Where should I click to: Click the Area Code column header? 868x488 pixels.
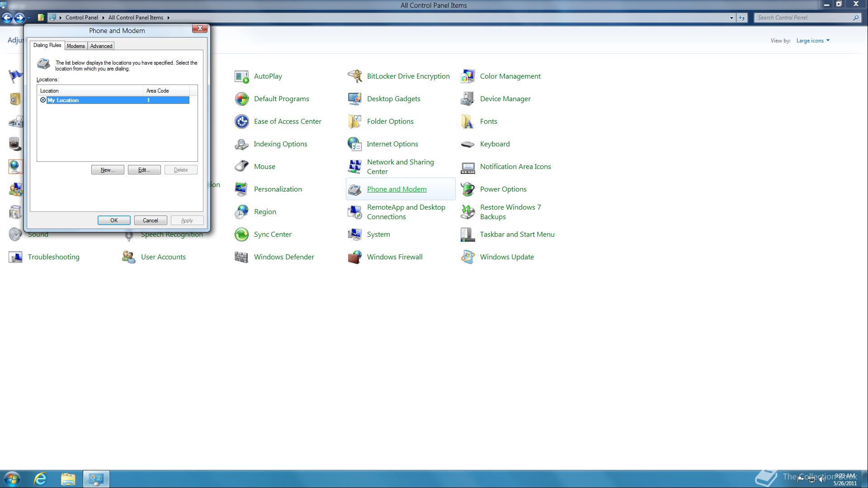click(x=166, y=91)
